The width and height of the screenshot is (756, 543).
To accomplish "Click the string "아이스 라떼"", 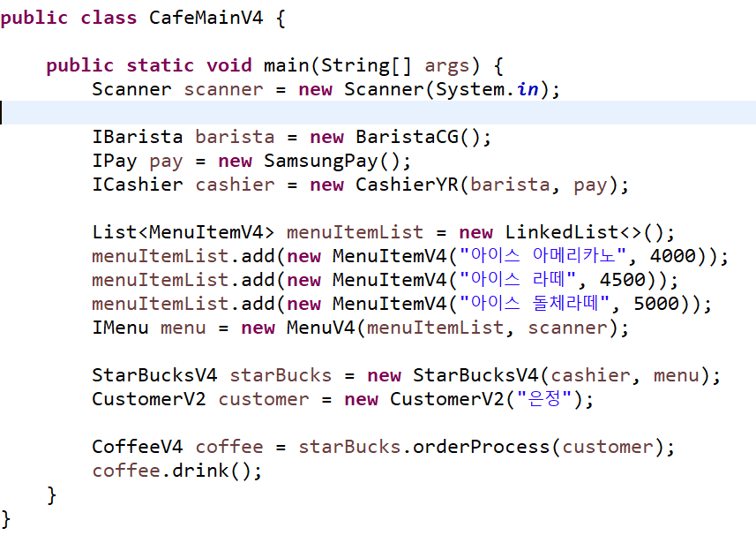I will 517,280.
